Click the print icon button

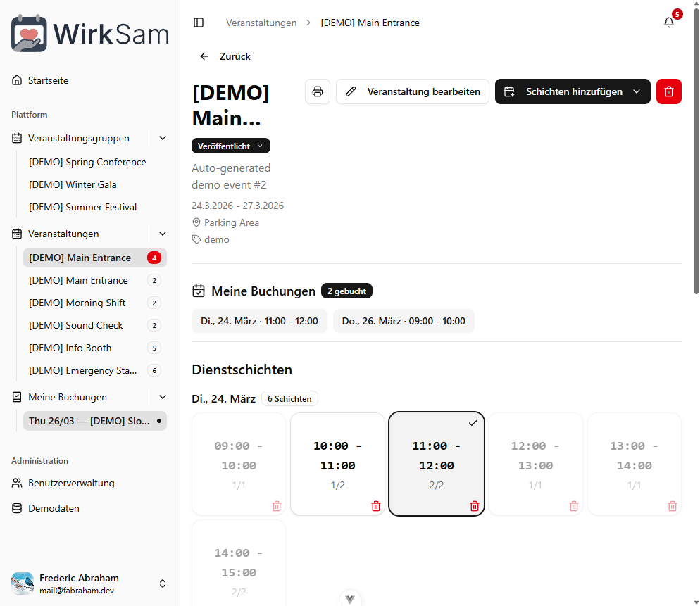[x=318, y=91]
